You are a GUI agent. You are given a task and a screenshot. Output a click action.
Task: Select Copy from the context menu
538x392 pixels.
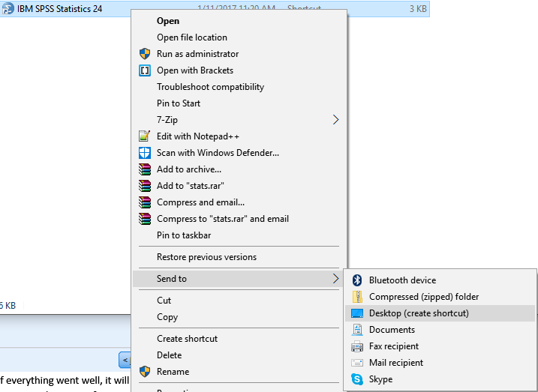239,317
